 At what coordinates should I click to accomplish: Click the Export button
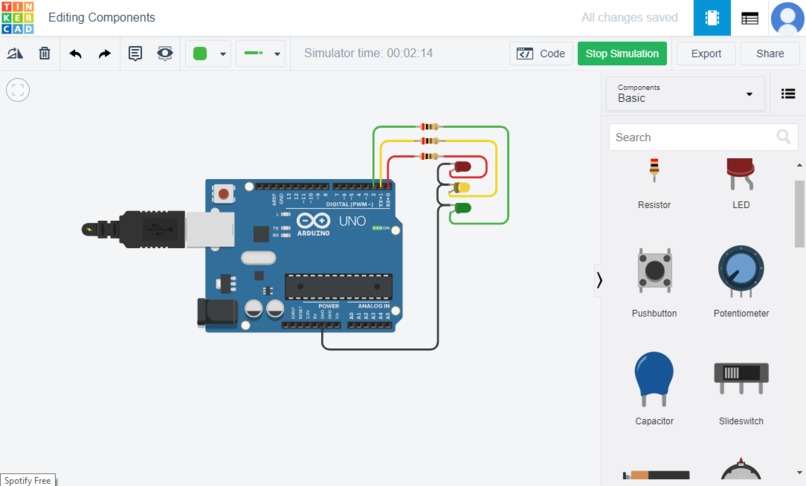[x=706, y=53]
